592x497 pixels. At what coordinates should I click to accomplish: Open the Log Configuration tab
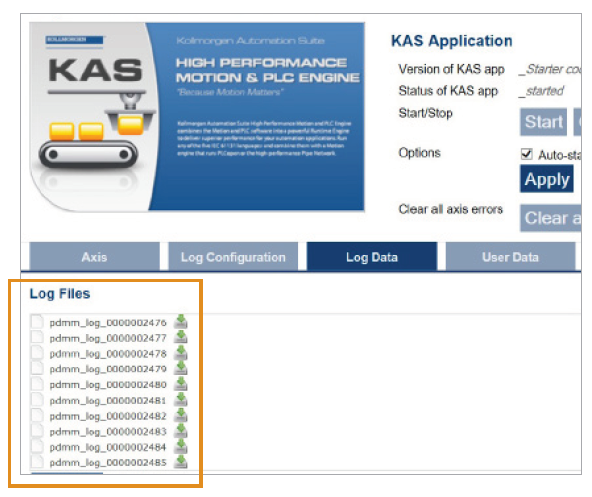[233, 257]
